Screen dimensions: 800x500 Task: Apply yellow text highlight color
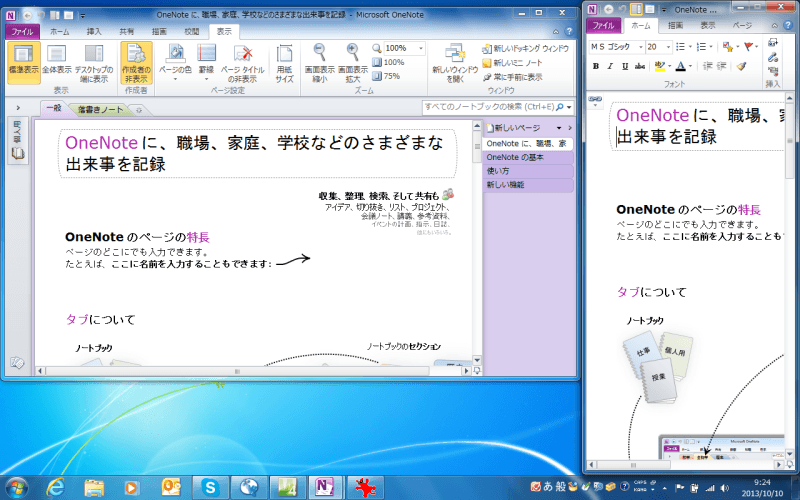point(659,66)
